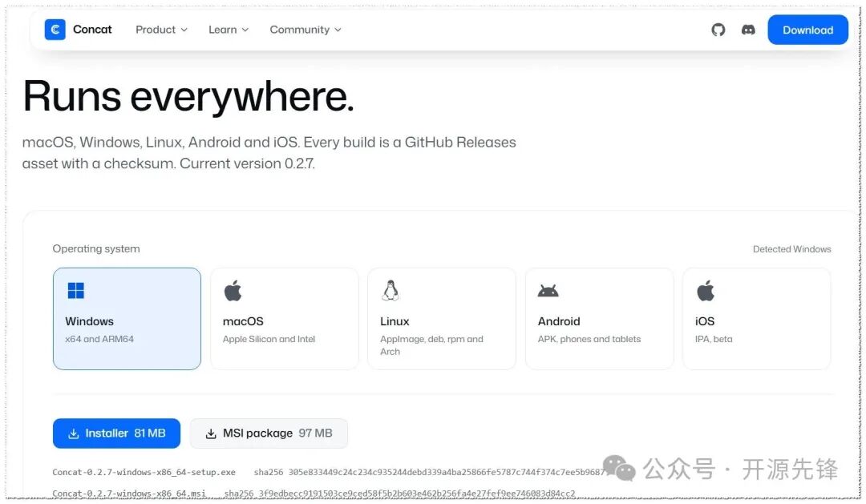The width and height of the screenshot is (866, 504).
Task: Click the download arrow icon on Installer
Action: pos(74,434)
